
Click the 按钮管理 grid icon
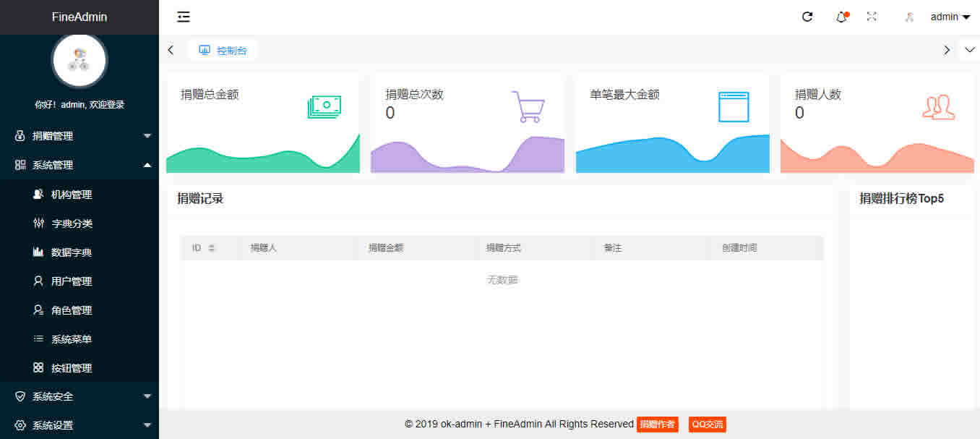38,367
